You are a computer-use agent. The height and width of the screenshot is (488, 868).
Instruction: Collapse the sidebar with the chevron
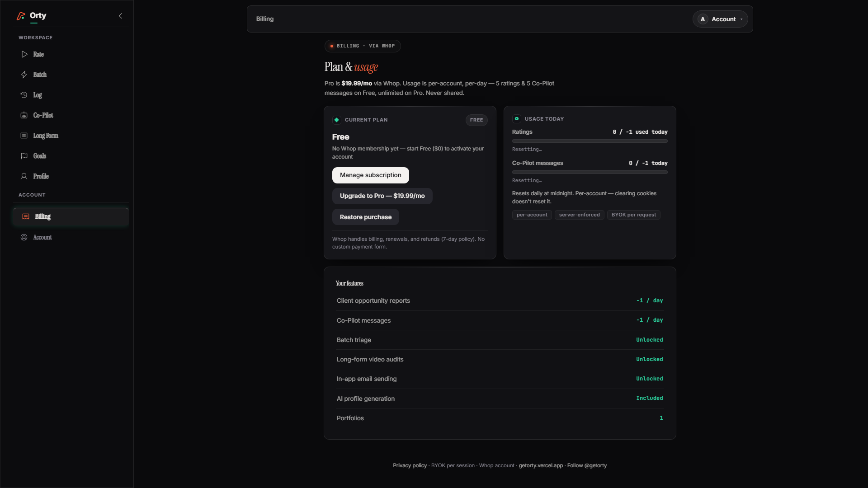pos(120,16)
